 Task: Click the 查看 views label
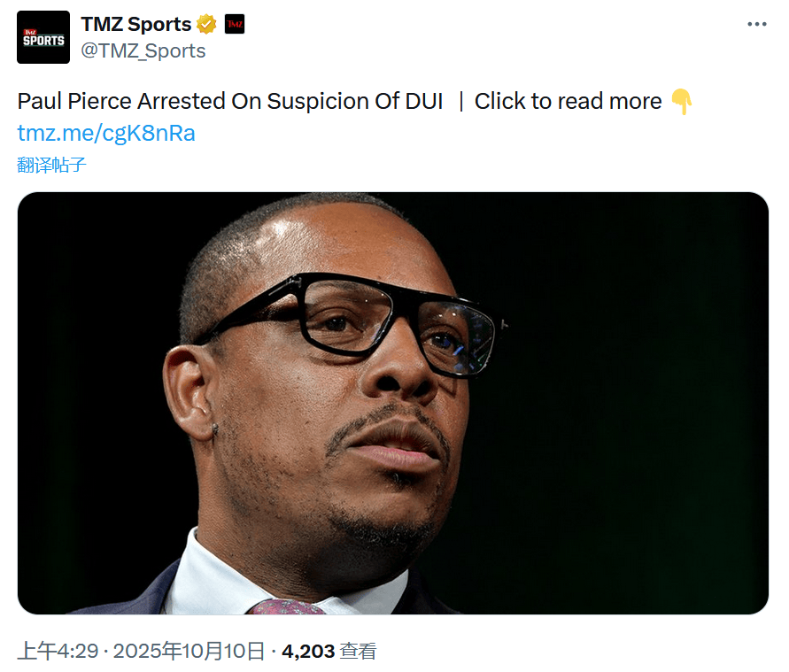358,652
